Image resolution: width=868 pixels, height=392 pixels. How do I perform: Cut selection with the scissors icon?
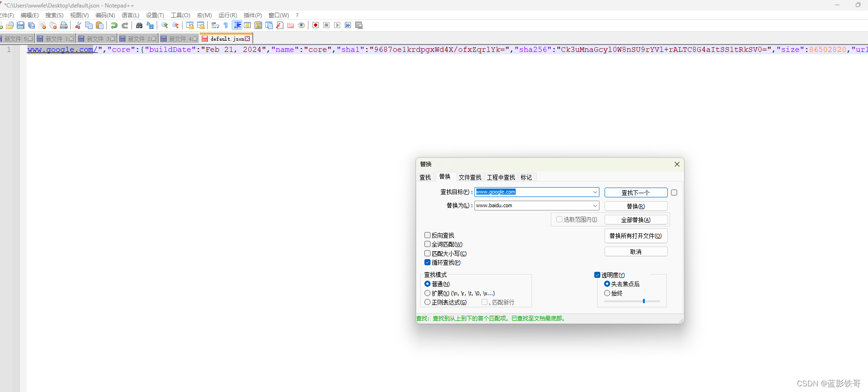(78, 25)
